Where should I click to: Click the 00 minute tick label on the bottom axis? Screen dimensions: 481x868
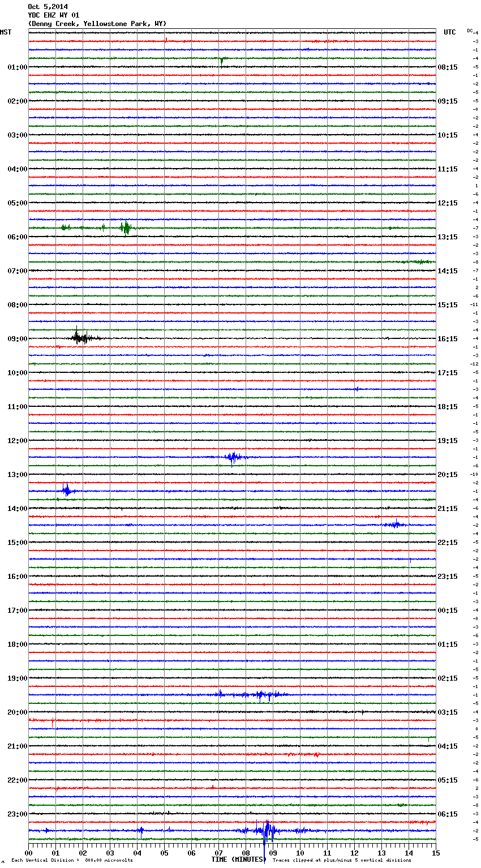pyautogui.click(x=29, y=853)
